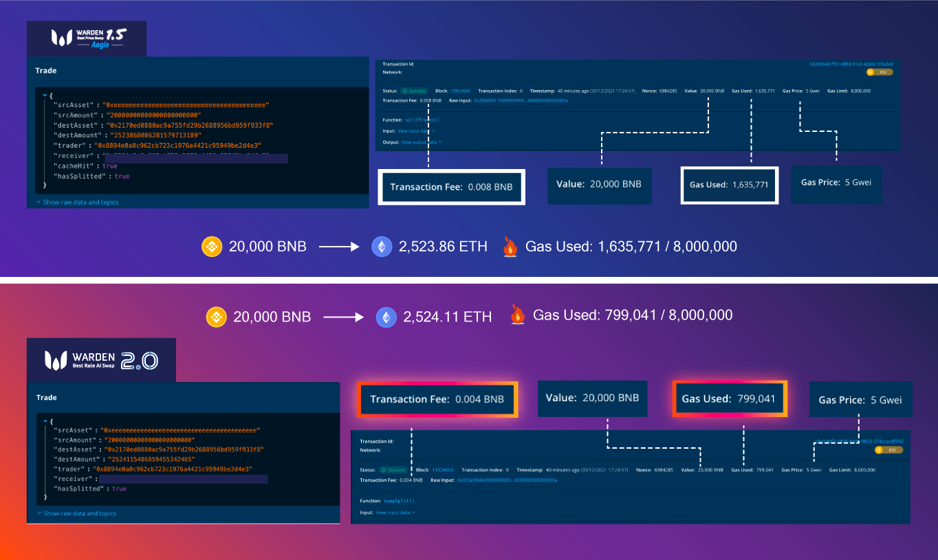Collapse the JSON tree in the bottom Trade panel
Viewport: 938px width, 560px height.
(45, 421)
